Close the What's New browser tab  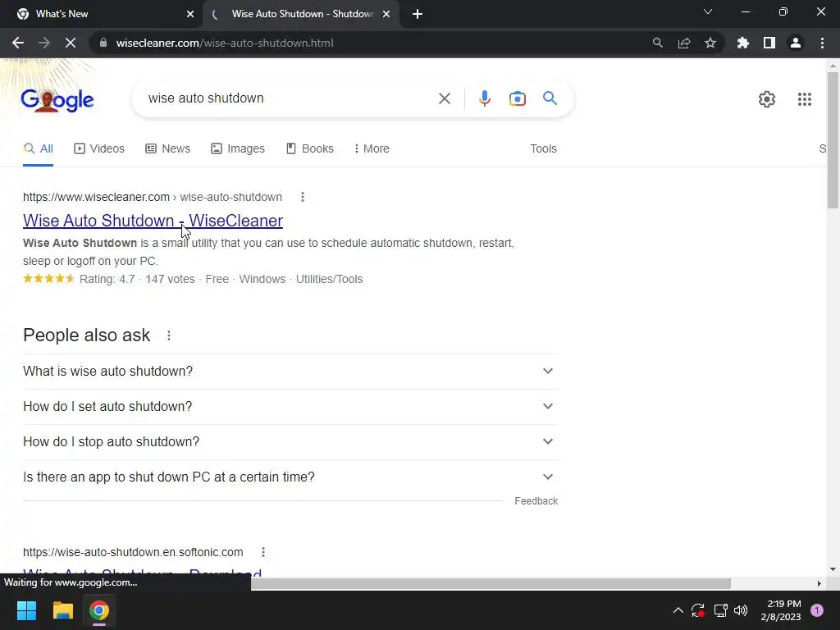(x=190, y=14)
